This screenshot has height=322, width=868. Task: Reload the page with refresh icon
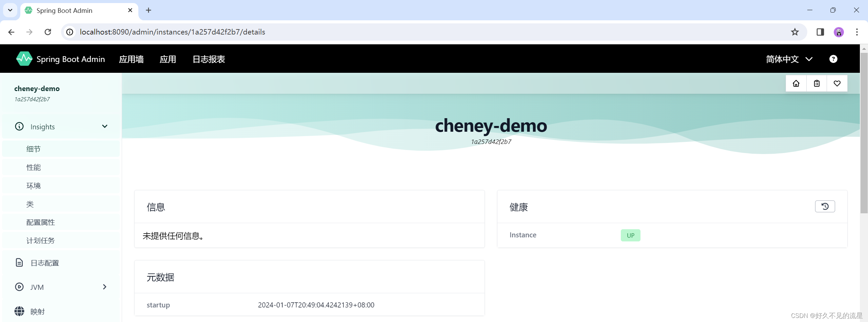(x=48, y=32)
